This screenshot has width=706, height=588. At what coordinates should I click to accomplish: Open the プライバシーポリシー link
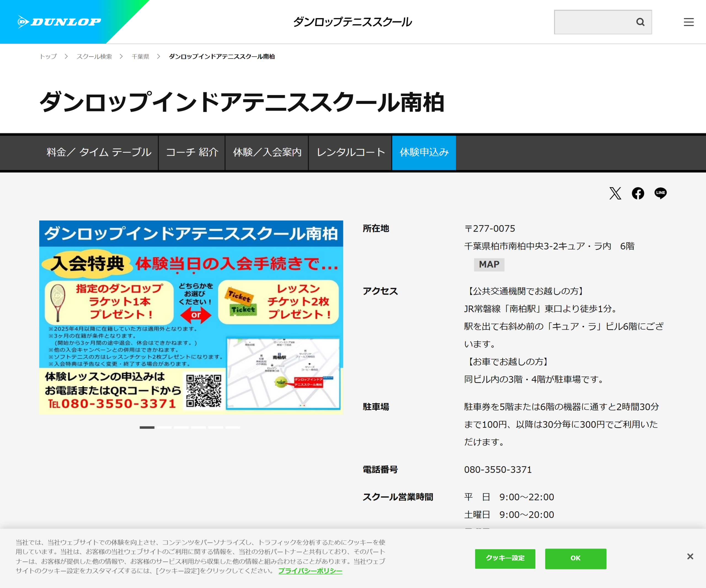(310, 571)
